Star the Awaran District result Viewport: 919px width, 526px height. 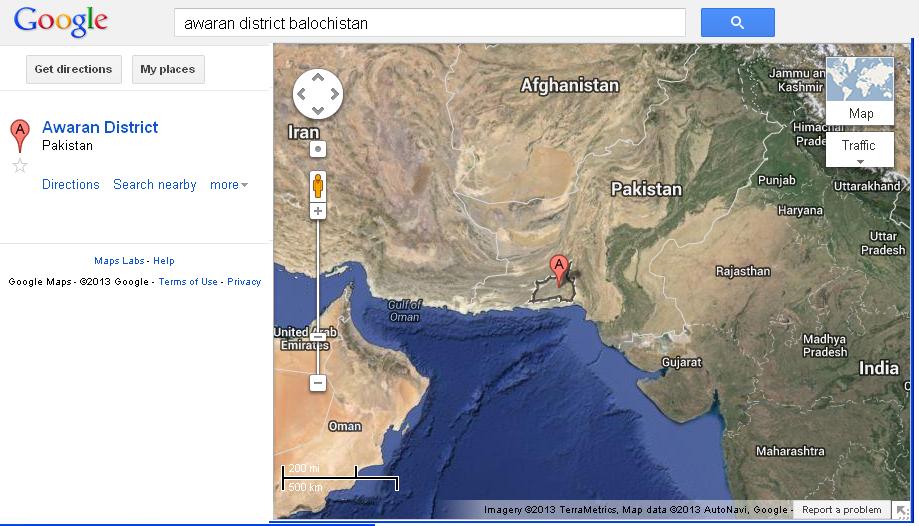pyautogui.click(x=20, y=165)
